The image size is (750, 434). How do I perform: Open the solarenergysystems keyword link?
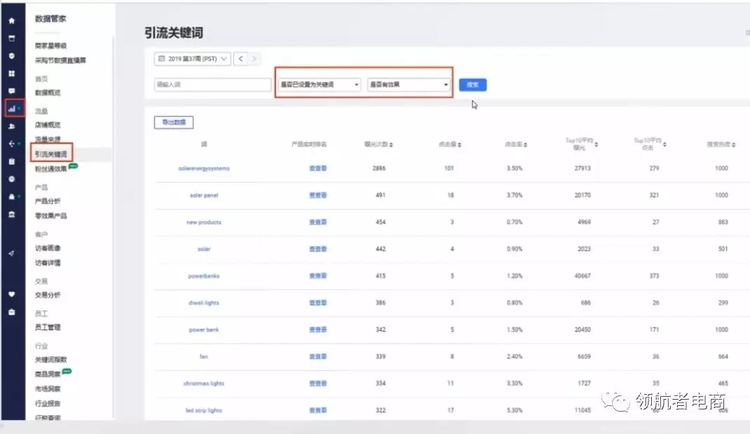[x=203, y=169]
